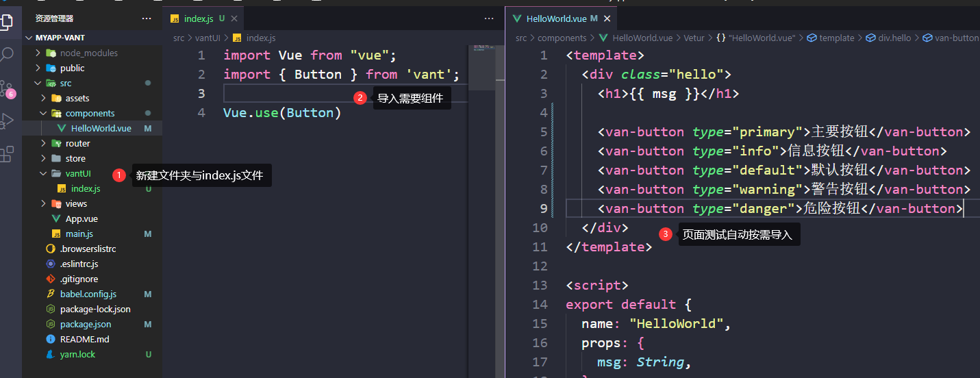Image resolution: width=980 pixels, height=378 pixels.
Task: Switch to the HelloWorld.vue tab
Action: tap(555, 18)
